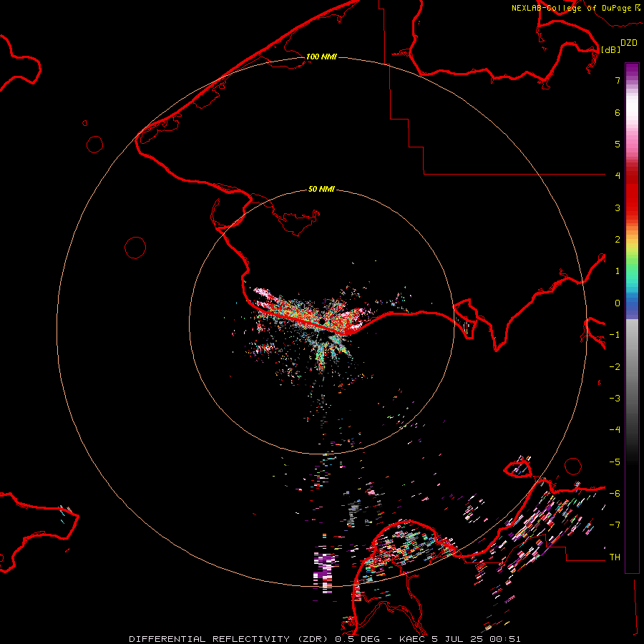
Task: Click the ZDR color scale bar
Action: point(632,318)
